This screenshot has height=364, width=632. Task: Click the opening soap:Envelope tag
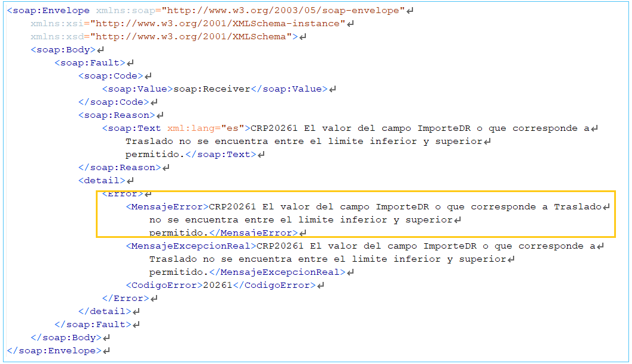(49, 11)
